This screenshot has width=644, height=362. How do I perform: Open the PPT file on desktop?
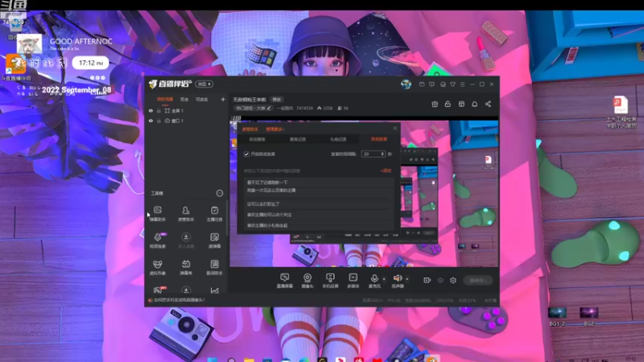(621, 112)
